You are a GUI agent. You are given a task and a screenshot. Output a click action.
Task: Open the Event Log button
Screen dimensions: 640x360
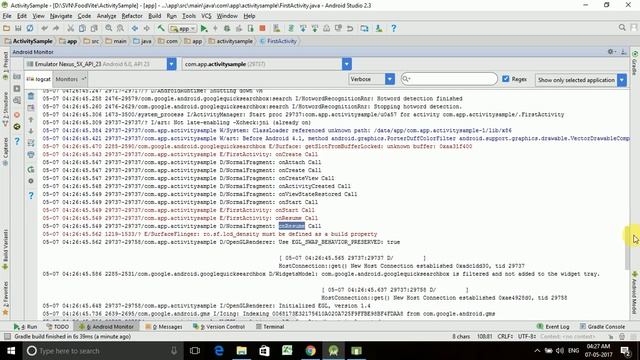[553, 327]
